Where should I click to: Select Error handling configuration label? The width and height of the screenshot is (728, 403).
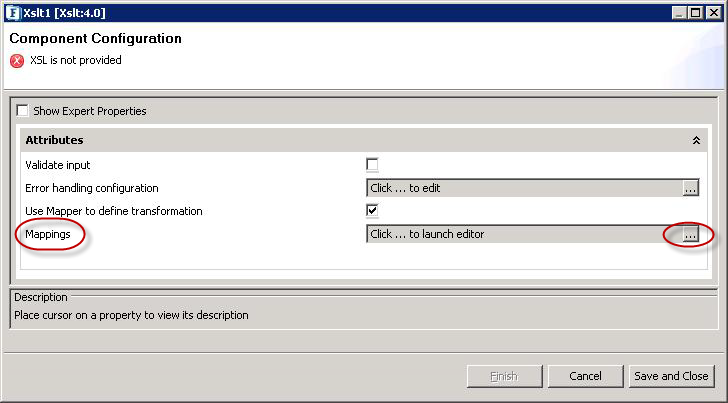[x=92, y=188]
